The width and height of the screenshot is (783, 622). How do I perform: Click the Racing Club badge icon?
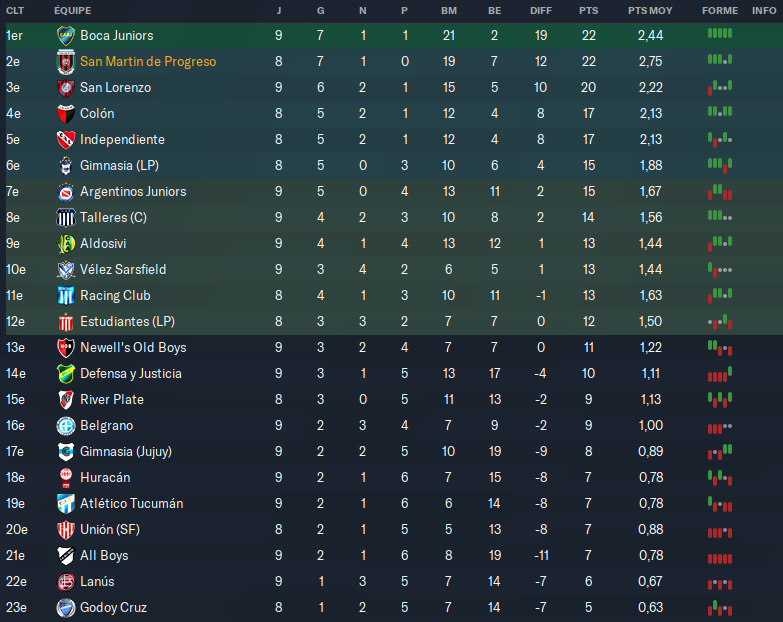pos(66,295)
